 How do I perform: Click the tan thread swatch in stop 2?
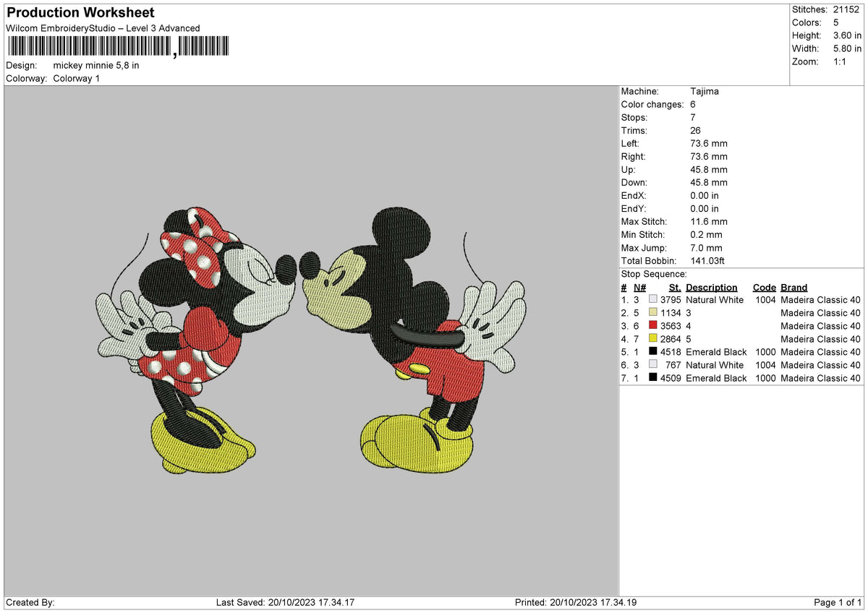(x=653, y=313)
